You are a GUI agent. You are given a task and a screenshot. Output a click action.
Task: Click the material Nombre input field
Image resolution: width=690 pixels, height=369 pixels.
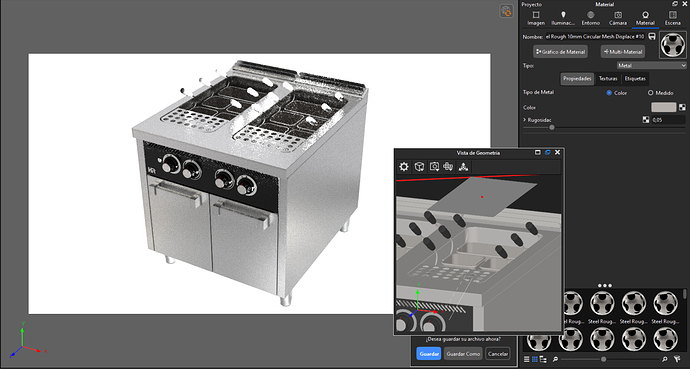point(595,37)
